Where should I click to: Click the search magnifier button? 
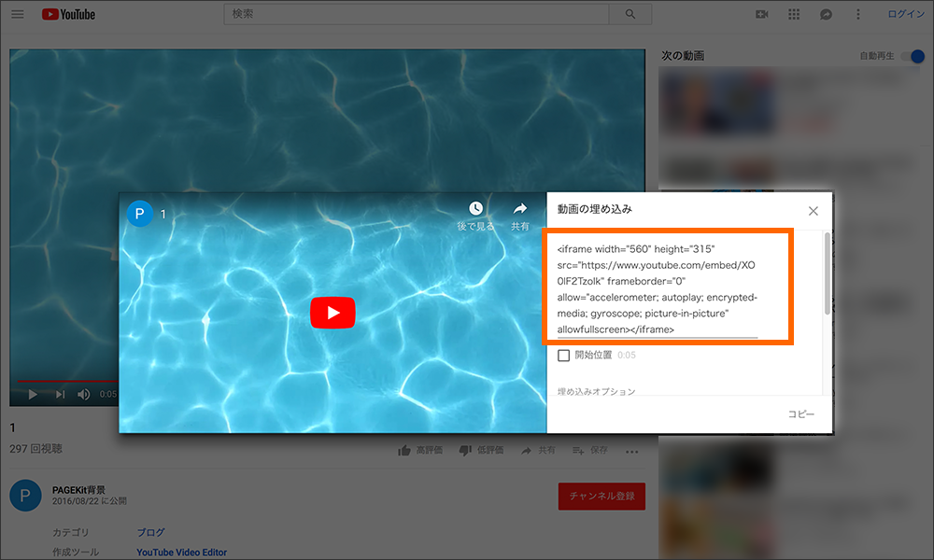(630, 14)
